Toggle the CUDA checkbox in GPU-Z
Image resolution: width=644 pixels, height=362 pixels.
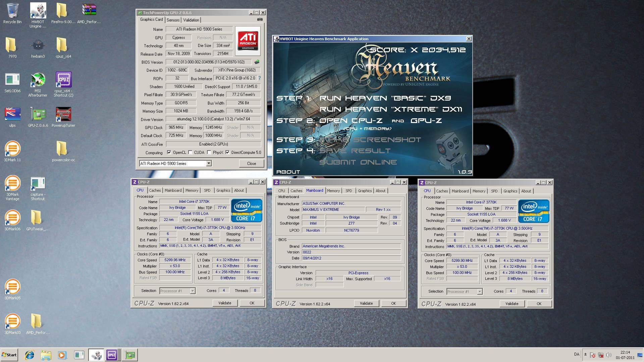[x=191, y=153]
